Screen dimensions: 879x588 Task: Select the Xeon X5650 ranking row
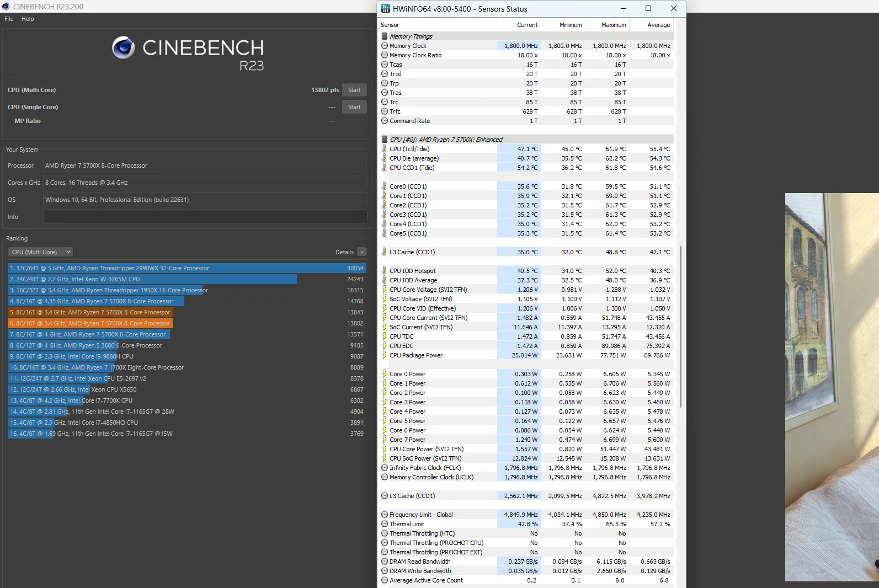pos(187,389)
